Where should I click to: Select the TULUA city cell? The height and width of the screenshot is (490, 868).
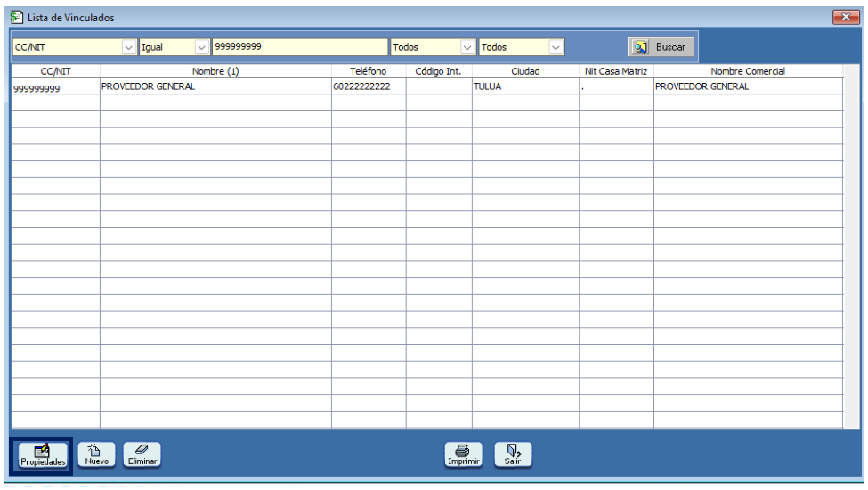[x=525, y=86]
